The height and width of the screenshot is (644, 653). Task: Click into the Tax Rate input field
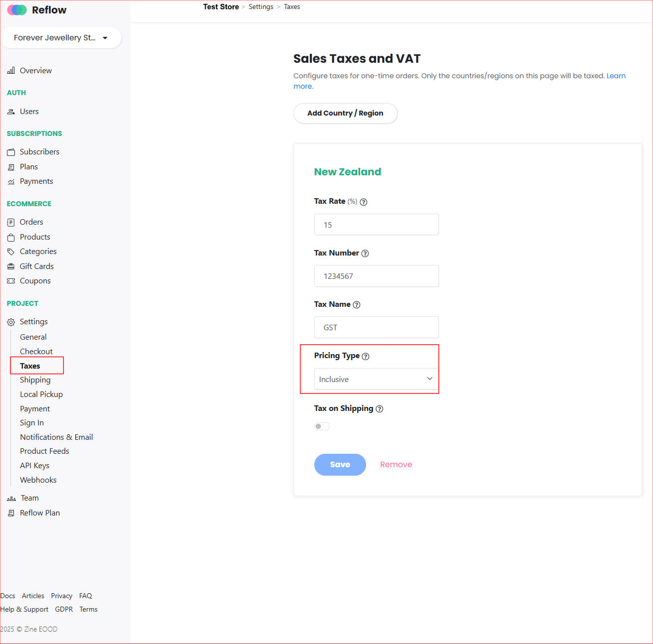(x=376, y=225)
